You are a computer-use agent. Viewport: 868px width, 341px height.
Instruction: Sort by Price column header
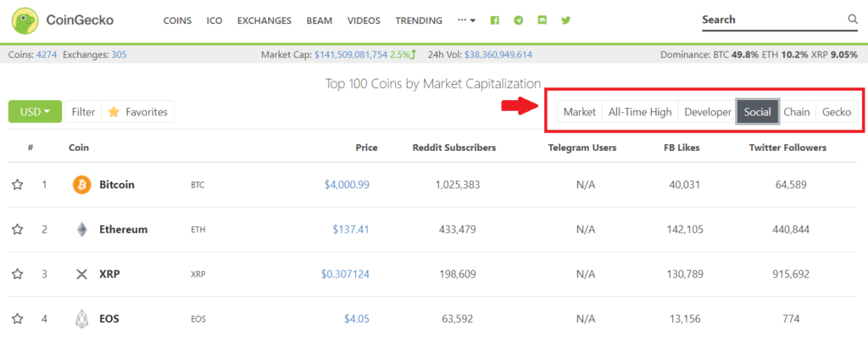tap(366, 148)
